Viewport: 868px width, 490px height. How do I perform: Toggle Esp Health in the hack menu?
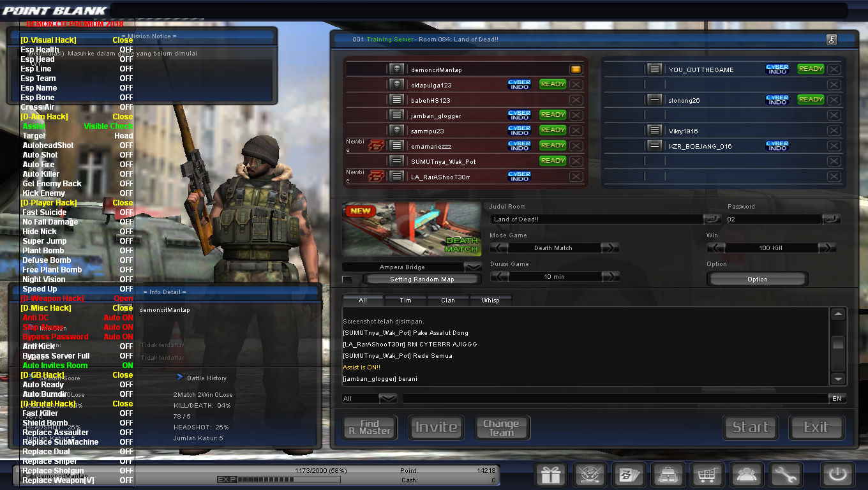click(77, 50)
